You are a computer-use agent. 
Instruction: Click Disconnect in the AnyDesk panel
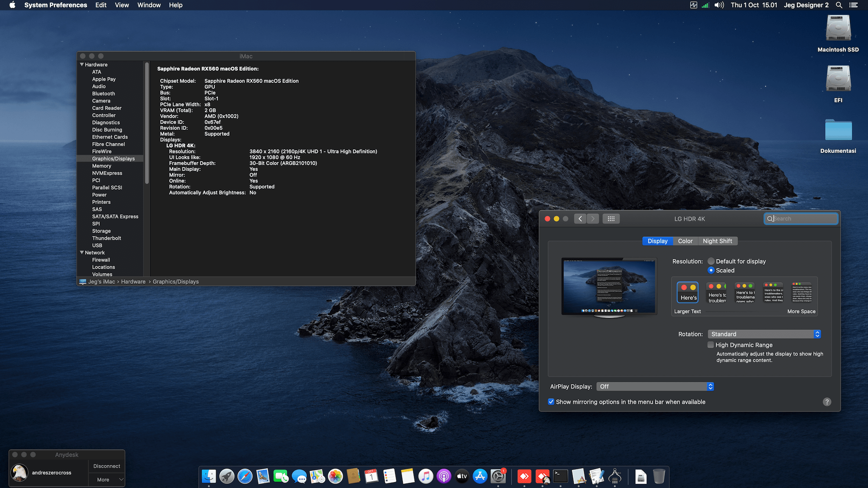pos(106,466)
